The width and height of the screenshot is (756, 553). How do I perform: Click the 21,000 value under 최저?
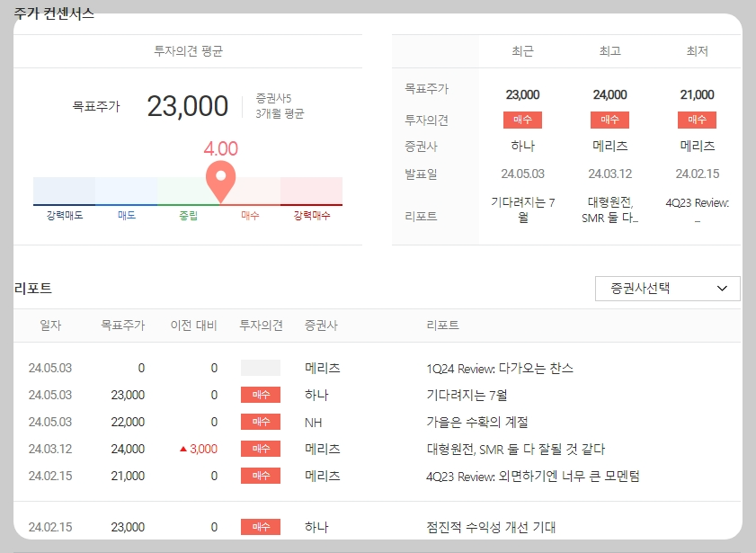tap(698, 94)
